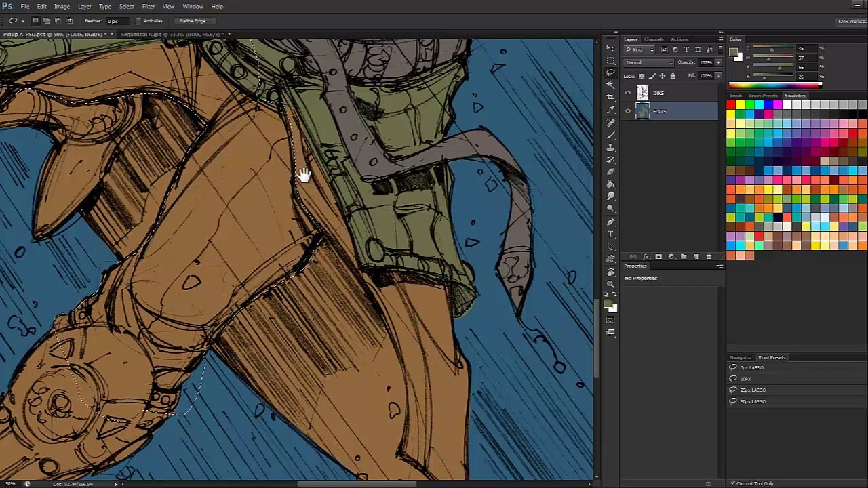The height and width of the screenshot is (488, 868).
Task: Add a layer style with fx icon
Action: (x=646, y=257)
